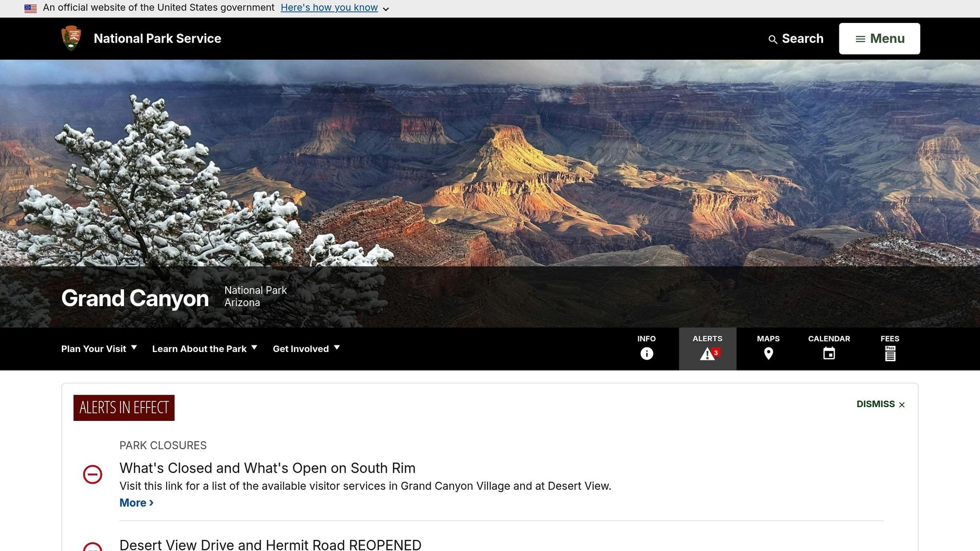Click the closure icon beside What's Closed alert
980x551 pixels.
pos(92,474)
